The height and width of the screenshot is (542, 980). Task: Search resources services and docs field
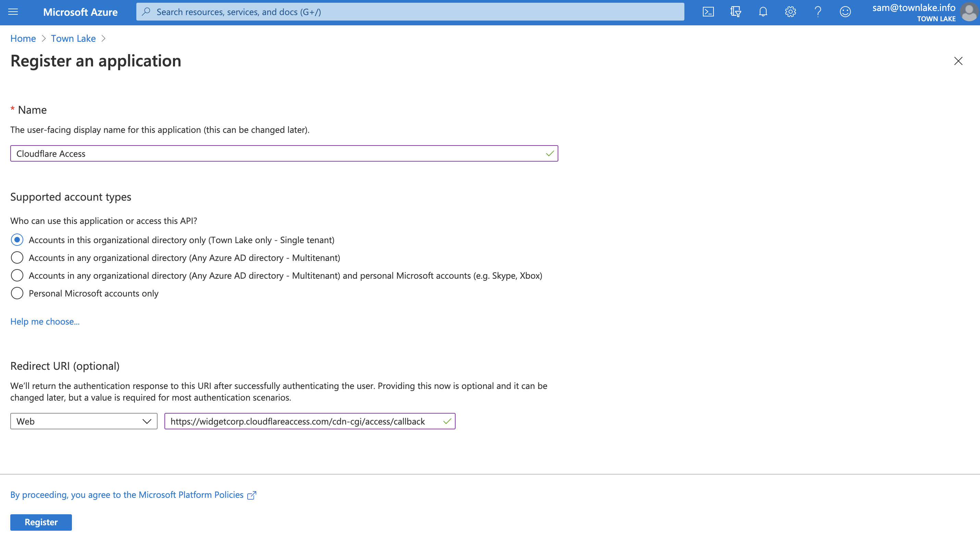point(409,11)
